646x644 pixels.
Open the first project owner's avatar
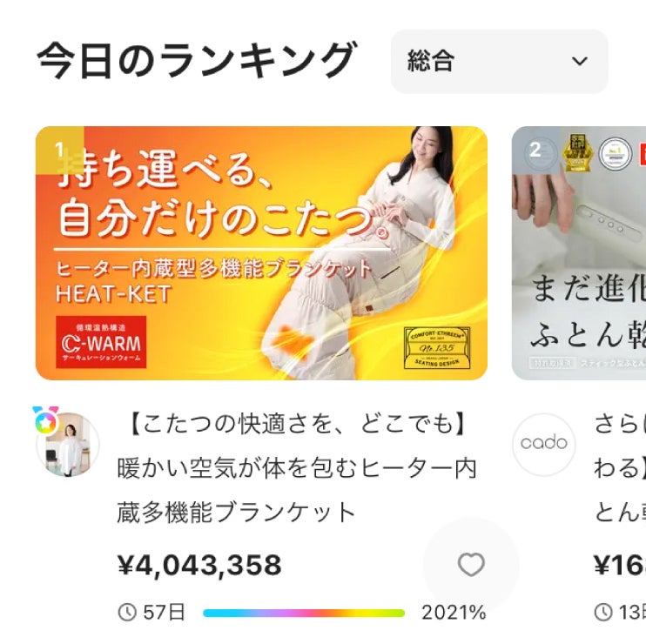68,445
